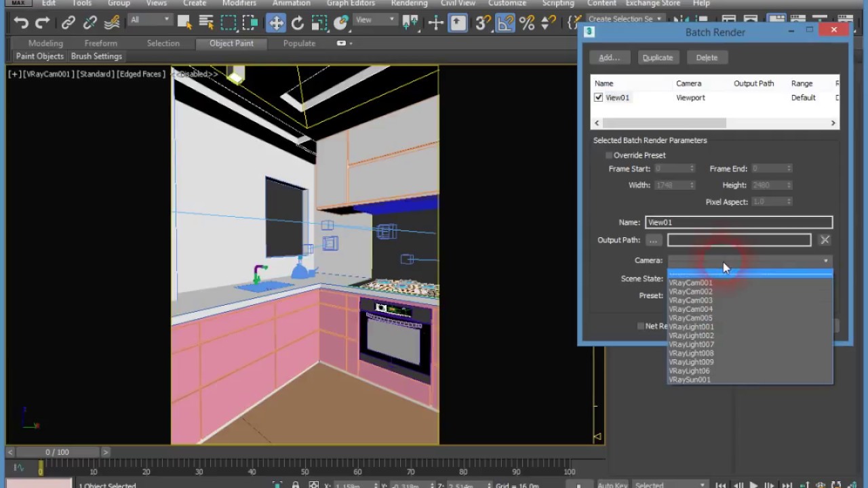868x488 pixels.
Task: Open the All selection filter dropdown
Action: point(150,20)
